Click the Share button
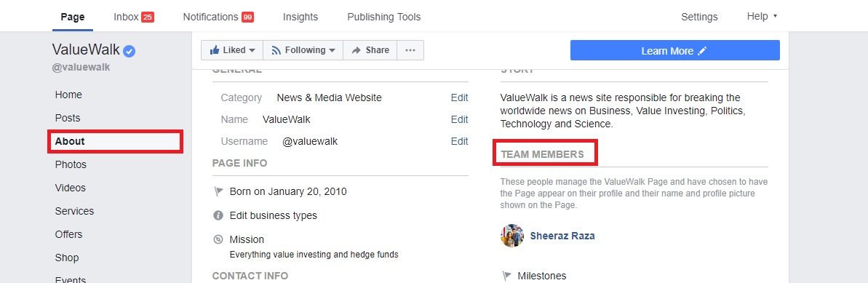The width and height of the screenshot is (868, 283). click(x=370, y=50)
